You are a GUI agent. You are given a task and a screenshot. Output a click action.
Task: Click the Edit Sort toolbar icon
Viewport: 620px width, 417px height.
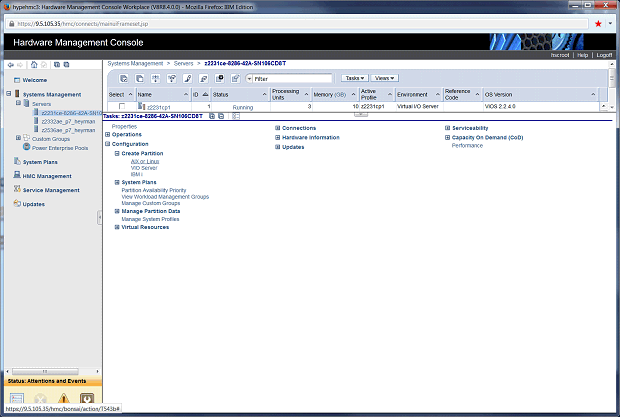coord(156,79)
